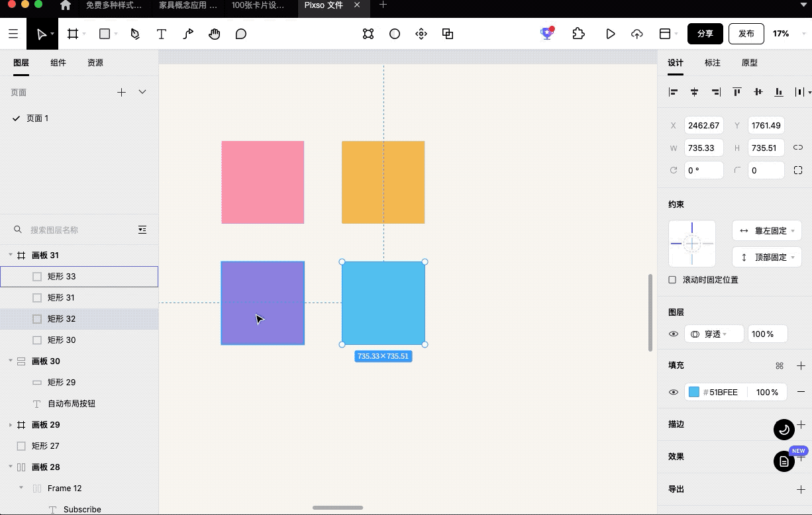This screenshot has height=515, width=812.
Task: Click the 分享 share button
Action: pyautogui.click(x=705, y=34)
